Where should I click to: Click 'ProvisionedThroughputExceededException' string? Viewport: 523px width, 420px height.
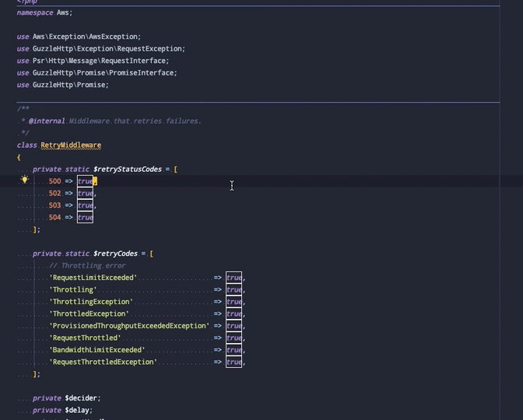tap(129, 326)
